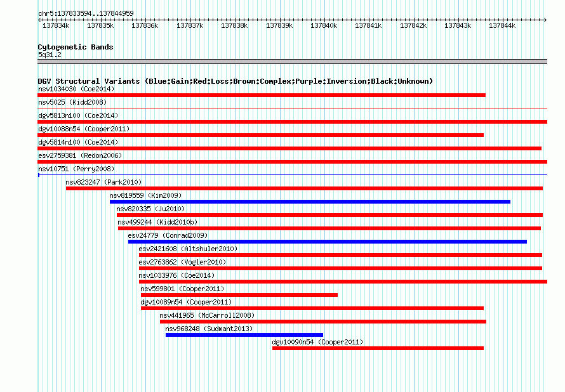Click the 137844k ruler tick label
This screenshot has height=392, width=565.
(502, 25)
